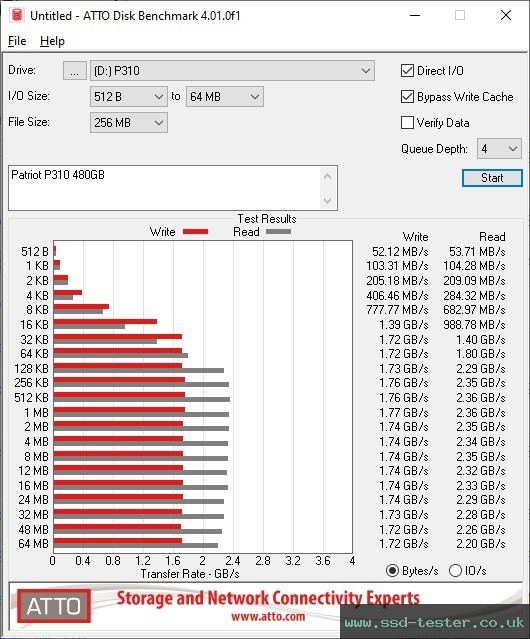The height and width of the screenshot is (639, 530).
Task: Open the File Size dropdown 256 MB
Action: pos(129,123)
